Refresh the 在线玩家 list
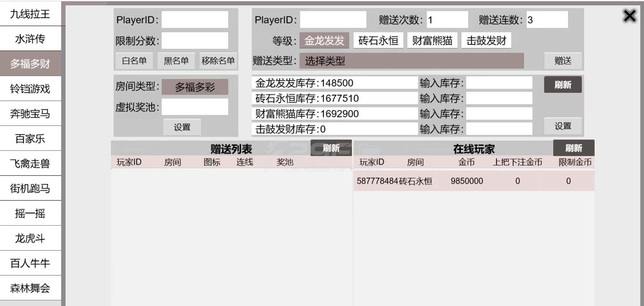 tap(574, 148)
